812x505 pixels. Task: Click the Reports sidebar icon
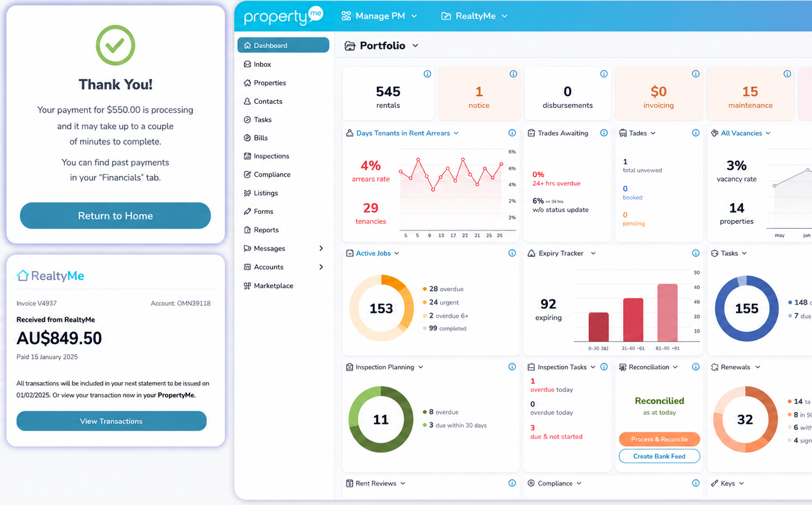248,230
